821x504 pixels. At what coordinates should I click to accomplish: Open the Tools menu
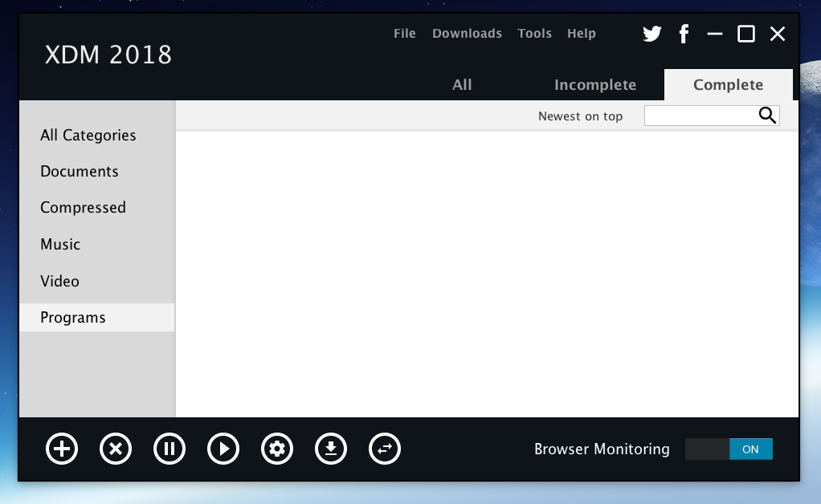[x=534, y=34]
